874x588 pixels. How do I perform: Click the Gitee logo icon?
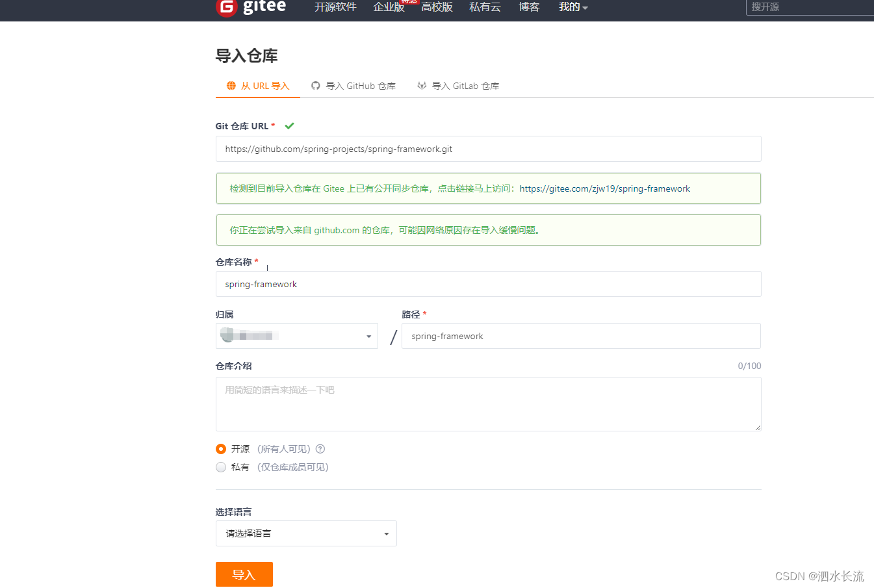tap(226, 7)
